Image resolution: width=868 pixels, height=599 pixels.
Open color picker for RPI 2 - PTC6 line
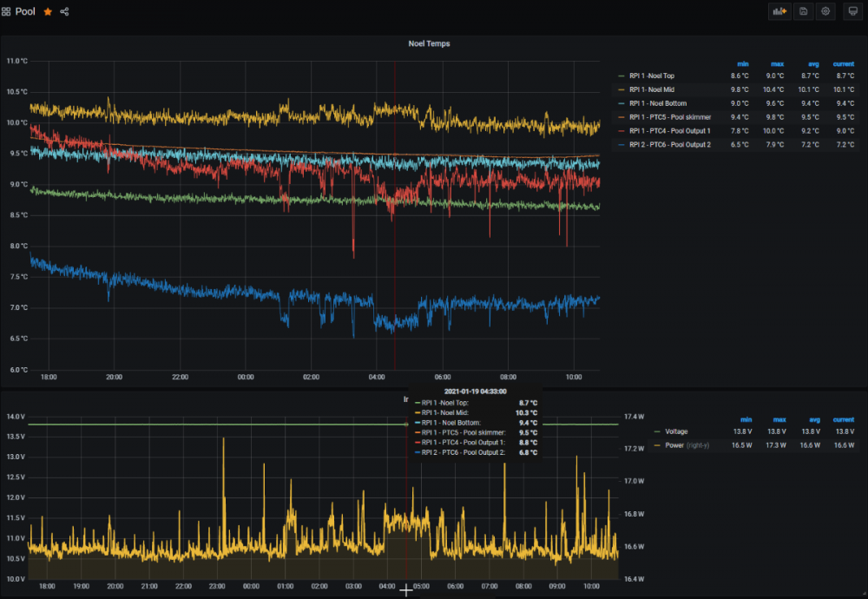621,145
